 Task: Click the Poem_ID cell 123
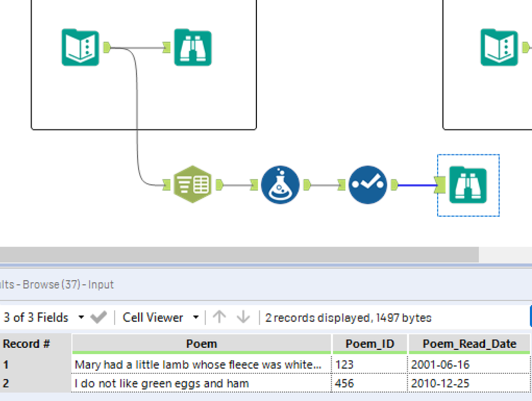click(x=370, y=364)
